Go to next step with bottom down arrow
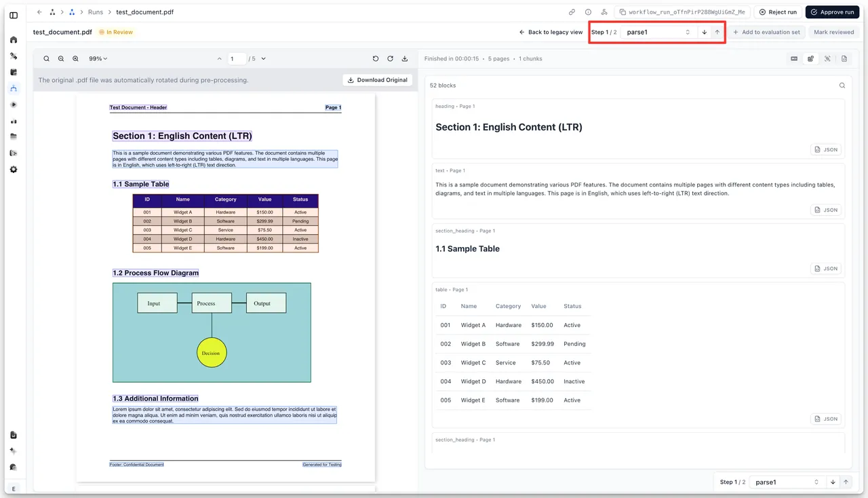The width and height of the screenshot is (868, 498). 833,482
